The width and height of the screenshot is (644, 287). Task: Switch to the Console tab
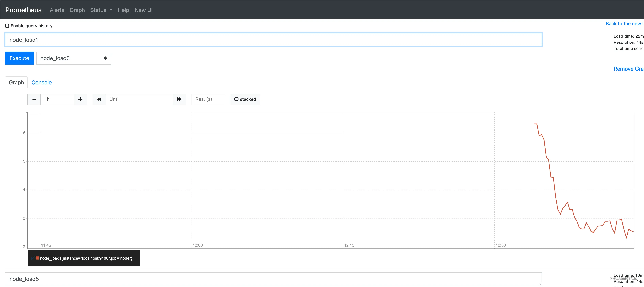pos(41,82)
